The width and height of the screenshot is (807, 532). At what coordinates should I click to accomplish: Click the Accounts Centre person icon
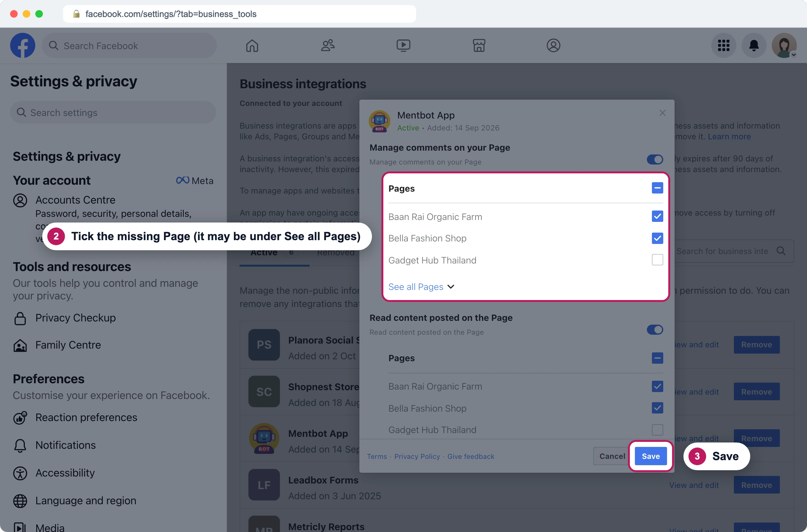20,200
